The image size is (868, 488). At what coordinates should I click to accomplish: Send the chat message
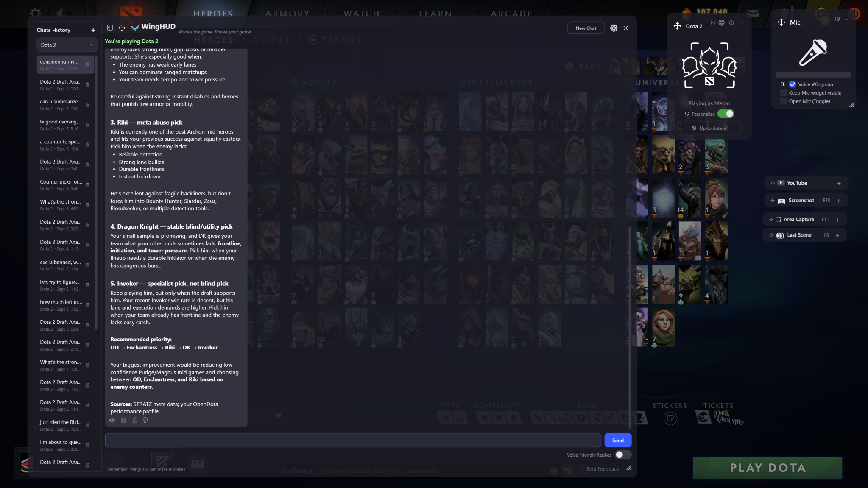tap(618, 440)
